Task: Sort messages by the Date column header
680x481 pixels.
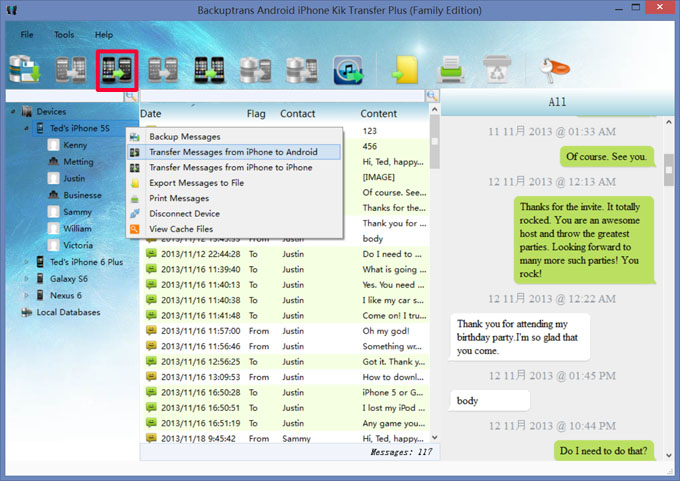Action: [150, 114]
